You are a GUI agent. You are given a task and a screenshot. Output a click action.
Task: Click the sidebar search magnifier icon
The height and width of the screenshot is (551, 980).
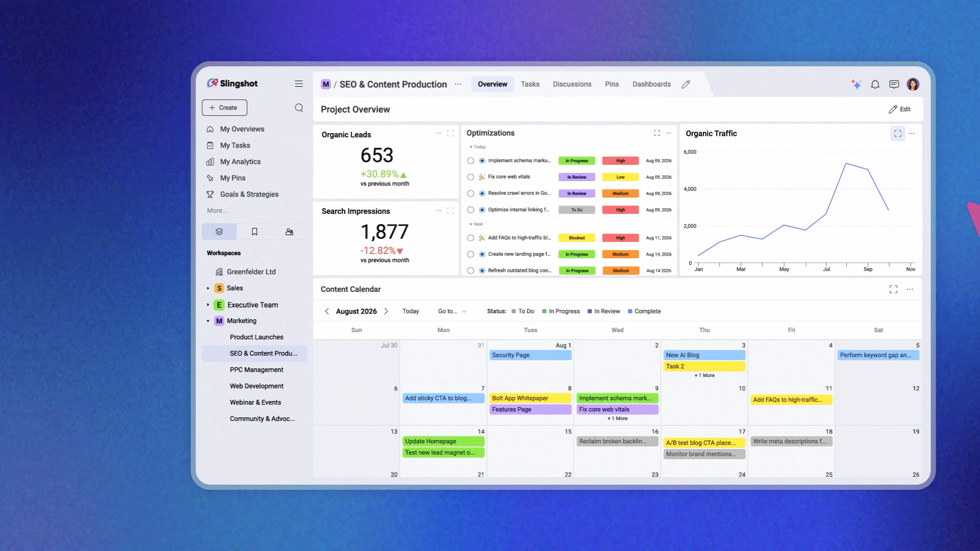[x=299, y=108]
